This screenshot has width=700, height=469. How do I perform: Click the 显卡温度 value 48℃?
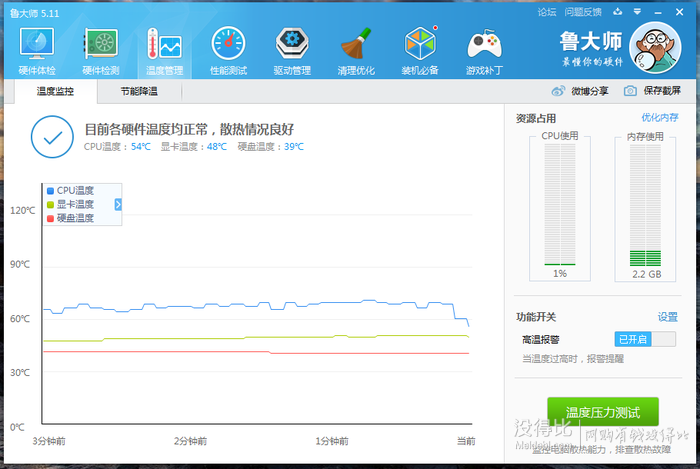pos(217,147)
